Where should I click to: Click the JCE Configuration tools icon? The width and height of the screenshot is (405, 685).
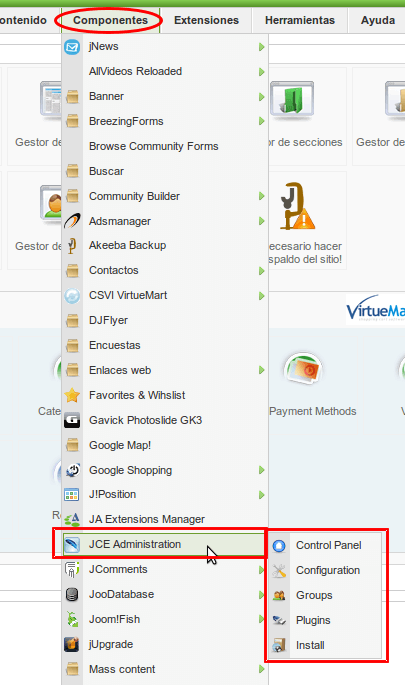279,571
